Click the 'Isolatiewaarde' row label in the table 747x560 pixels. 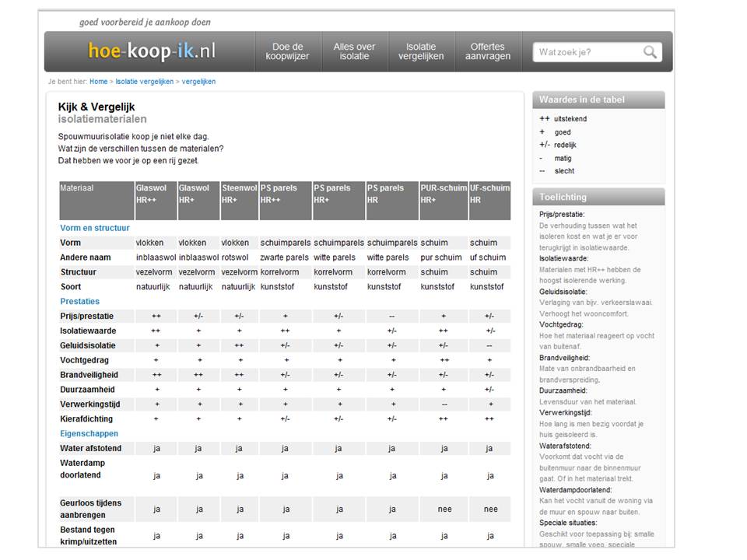88,331
